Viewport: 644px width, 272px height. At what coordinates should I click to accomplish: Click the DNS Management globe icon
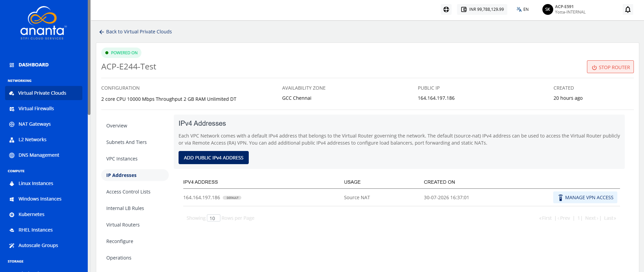click(12, 155)
